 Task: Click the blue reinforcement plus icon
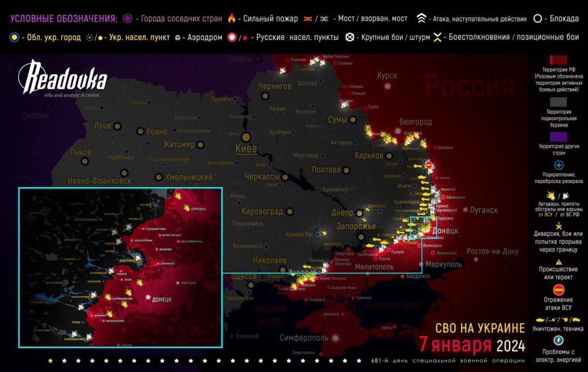(x=559, y=165)
